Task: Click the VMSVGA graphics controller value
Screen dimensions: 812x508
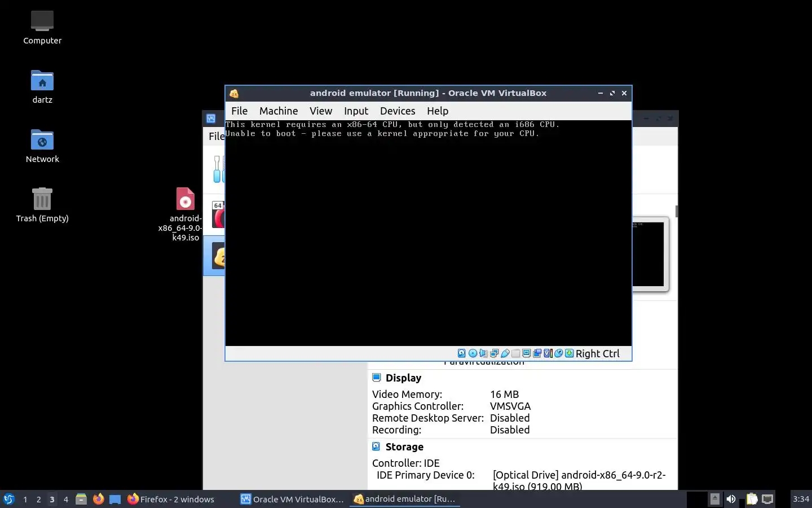Action: tap(510, 406)
